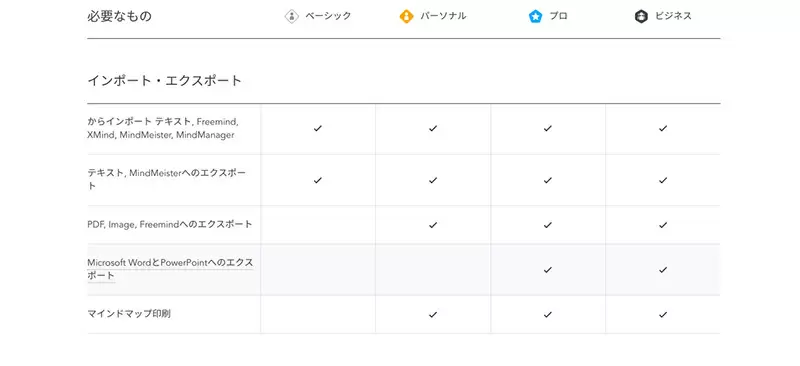
Task: Click プロ checkmark for Microsoft Word export
Action: 548,270
